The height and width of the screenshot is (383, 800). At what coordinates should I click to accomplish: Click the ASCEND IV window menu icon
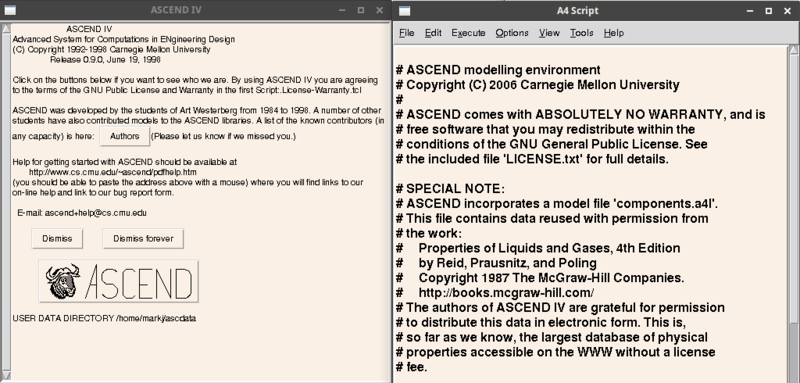coord(10,10)
